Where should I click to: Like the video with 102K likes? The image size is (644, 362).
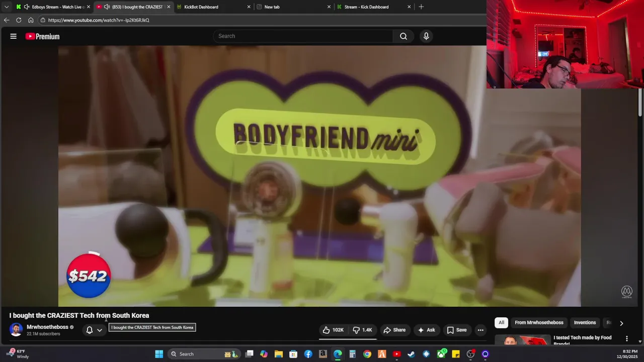click(x=333, y=330)
